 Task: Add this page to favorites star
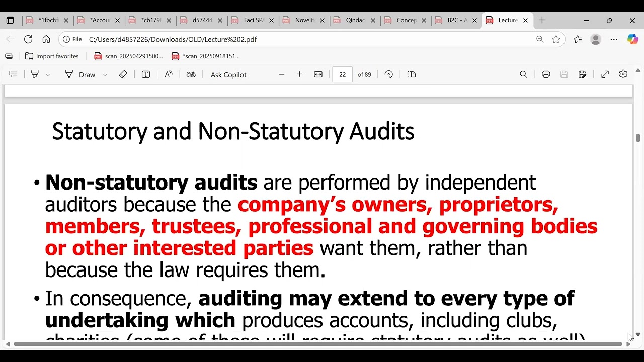click(556, 39)
